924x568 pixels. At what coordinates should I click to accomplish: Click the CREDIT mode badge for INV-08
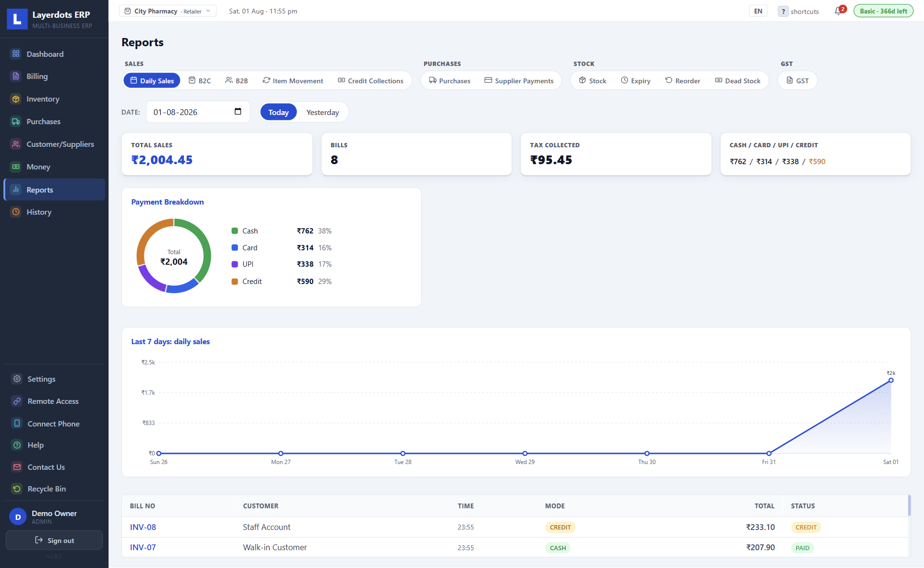(560, 527)
